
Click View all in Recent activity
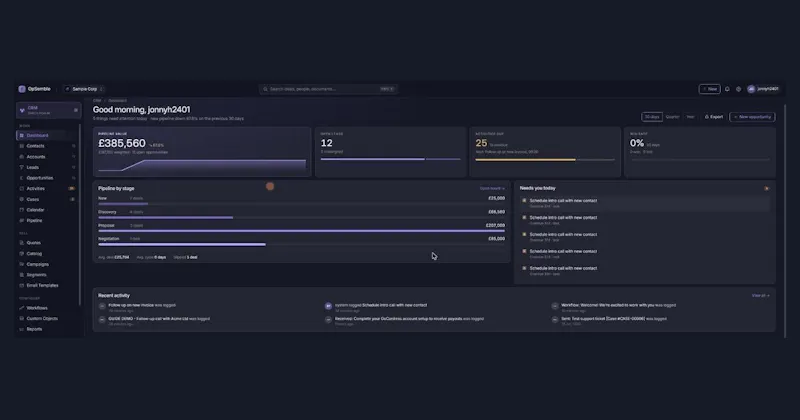(x=760, y=295)
